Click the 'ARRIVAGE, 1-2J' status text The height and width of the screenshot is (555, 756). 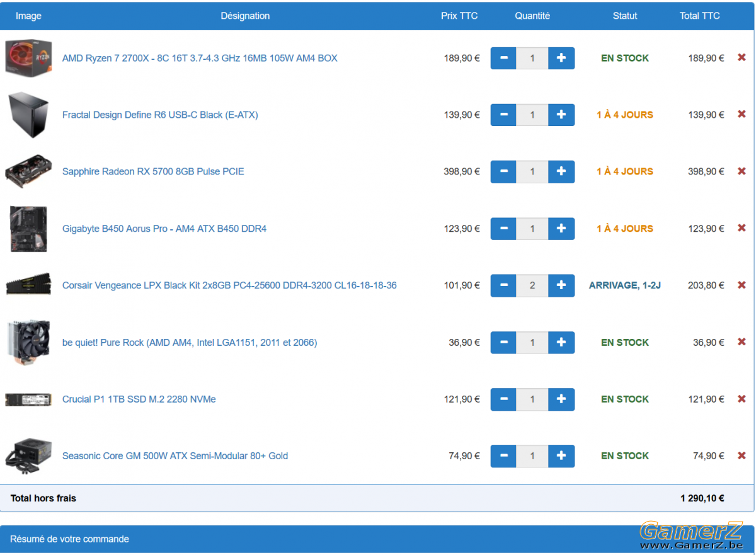point(625,285)
